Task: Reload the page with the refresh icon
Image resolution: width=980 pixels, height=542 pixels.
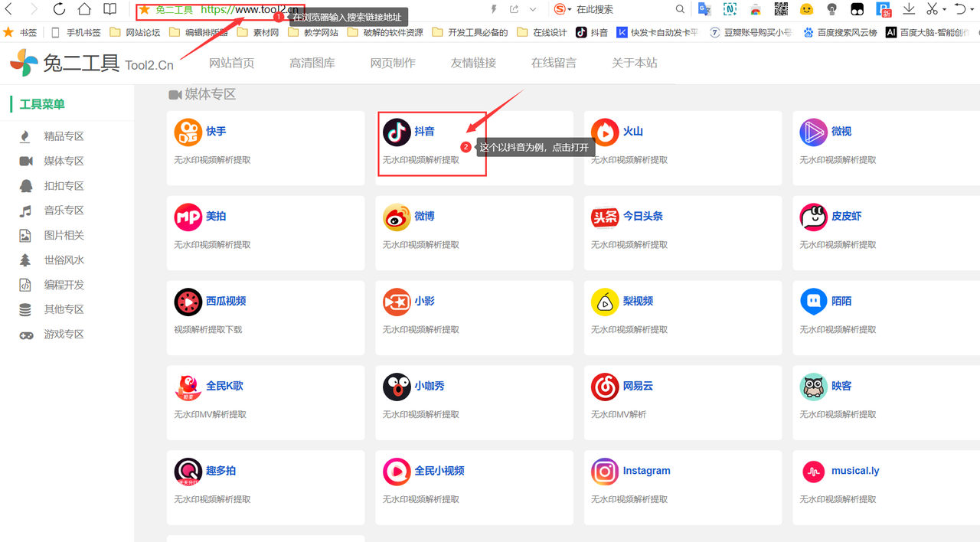Action: click(x=59, y=9)
